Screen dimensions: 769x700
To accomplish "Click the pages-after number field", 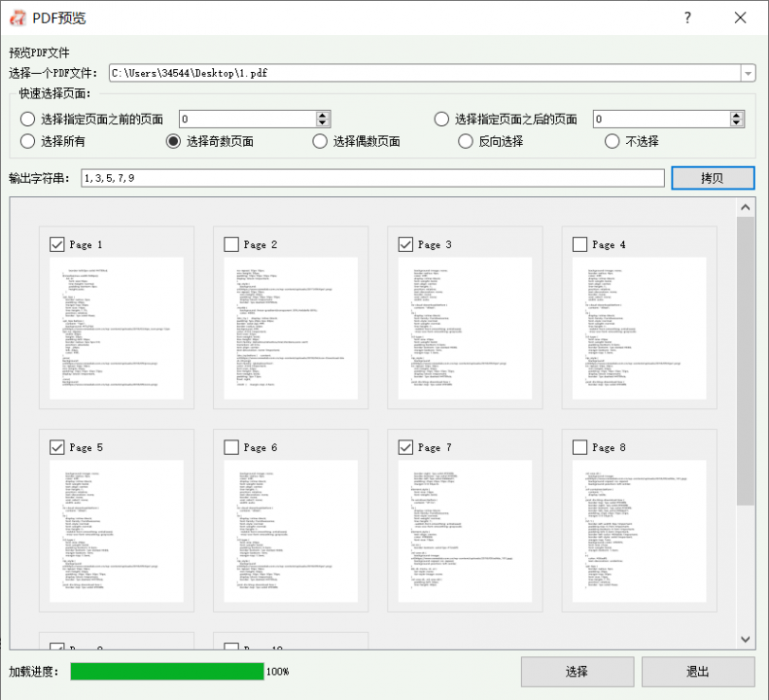I will 662,120.
